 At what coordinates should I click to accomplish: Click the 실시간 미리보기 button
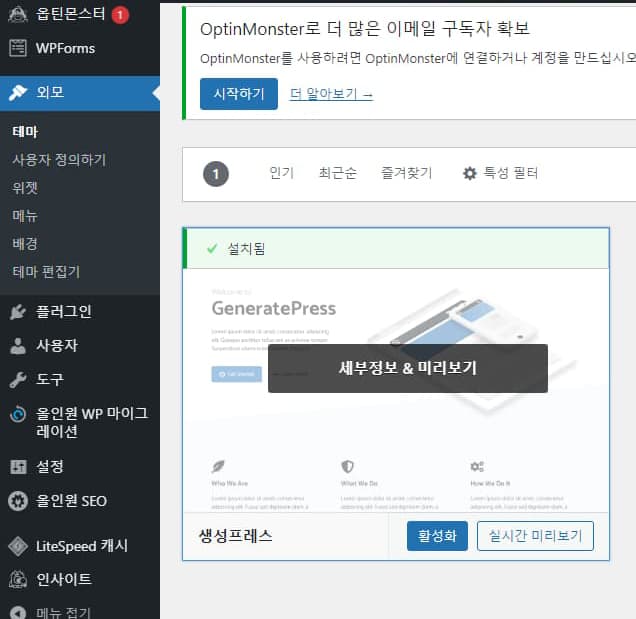[535, 536]
